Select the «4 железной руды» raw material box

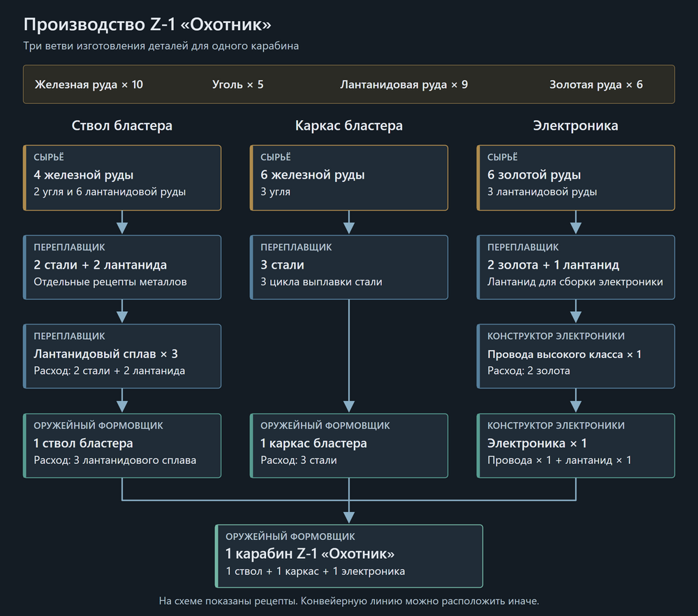122,177
